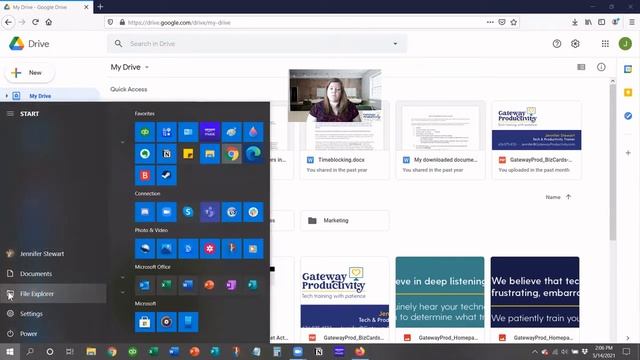Image resolution: width=640 pixels, height=360 pixels.
Task: Switch to Firefox on the taskbar
Action: pyautogui.click(x=360, y=351)
